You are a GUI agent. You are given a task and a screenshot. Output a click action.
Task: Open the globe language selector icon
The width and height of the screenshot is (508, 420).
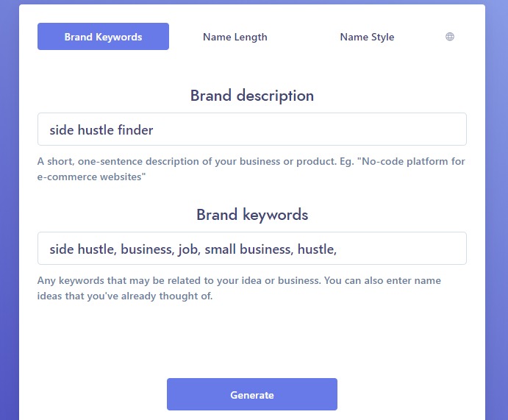click(450, 37)
